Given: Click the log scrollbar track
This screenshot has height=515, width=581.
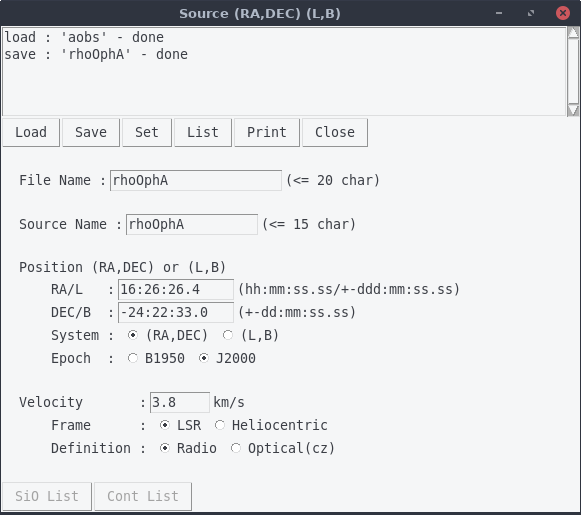Looking at the screenshot, I should coord(573,70).
